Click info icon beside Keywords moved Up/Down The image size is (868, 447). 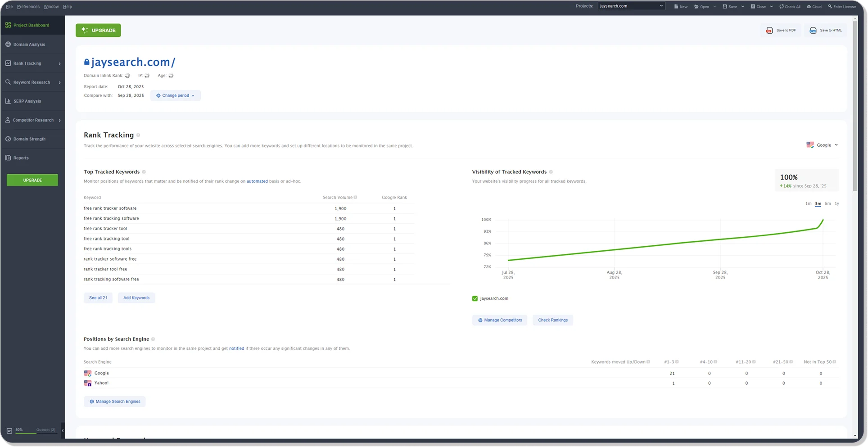pyautogui.click(x=648, y=362)
